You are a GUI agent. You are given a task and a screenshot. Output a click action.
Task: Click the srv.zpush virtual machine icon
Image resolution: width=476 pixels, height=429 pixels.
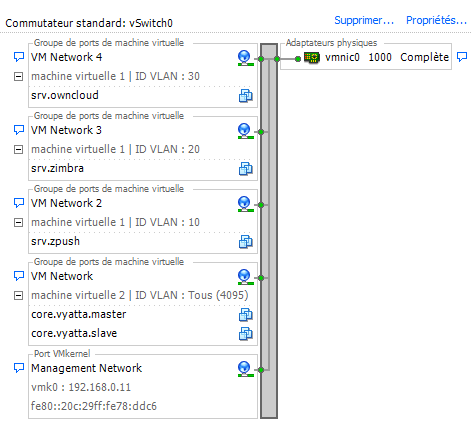246,242
